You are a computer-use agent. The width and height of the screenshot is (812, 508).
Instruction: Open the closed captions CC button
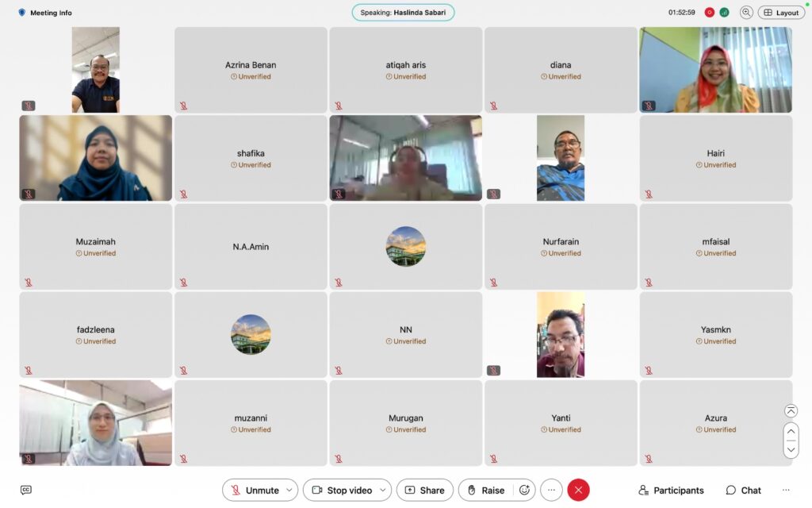click(x=26, y=490)
